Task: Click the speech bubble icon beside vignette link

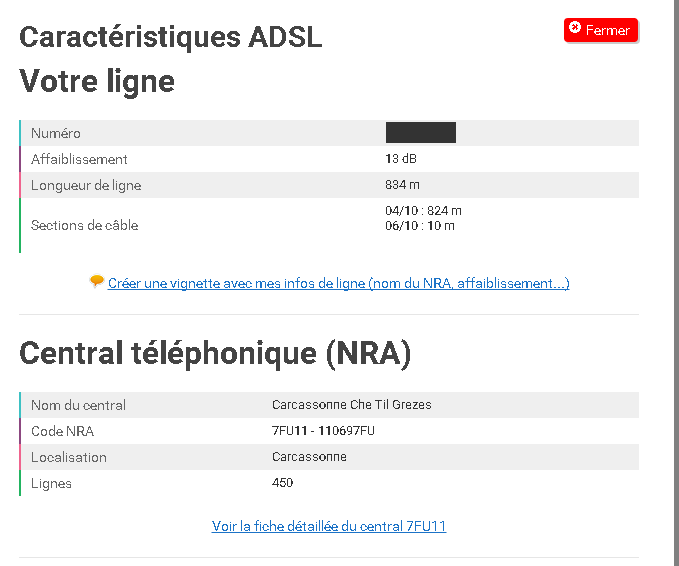Action: 96,282
